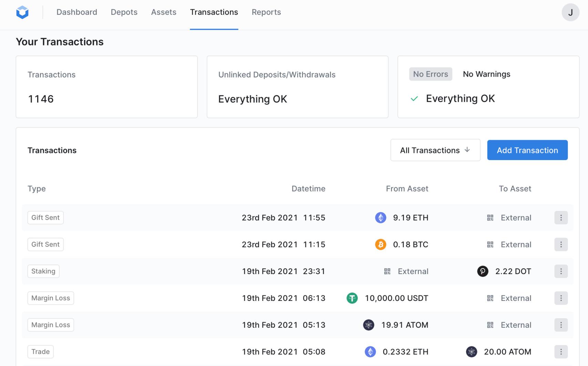Open the three-dot menu on the Margin Loss USDT row

[x=561, y=298]
